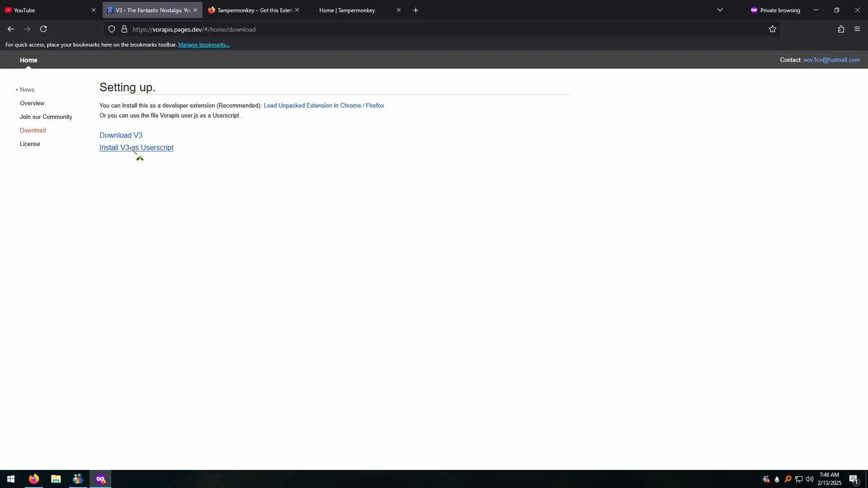Image resolution: width=868 pixels, height=488 pixels.
Task: Open the Extensions puzzle icon
Action: click(840, 29)
